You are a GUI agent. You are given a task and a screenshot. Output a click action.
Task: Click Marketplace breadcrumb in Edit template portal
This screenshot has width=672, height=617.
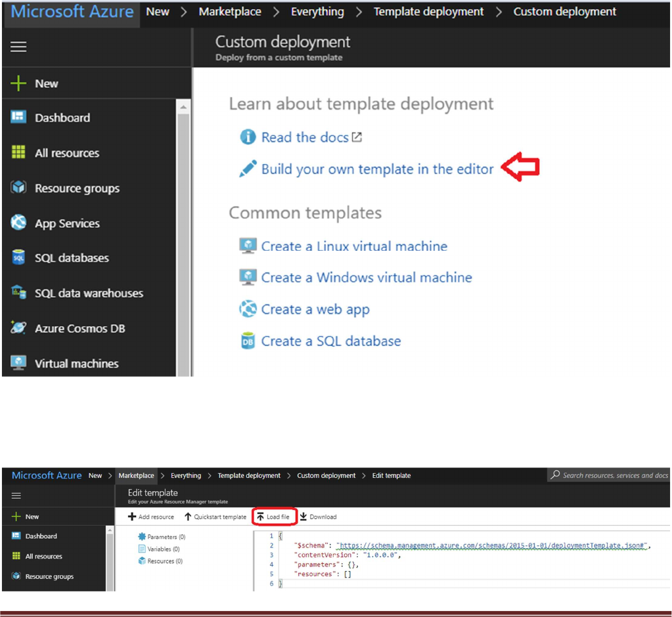(x=136, y=475)
